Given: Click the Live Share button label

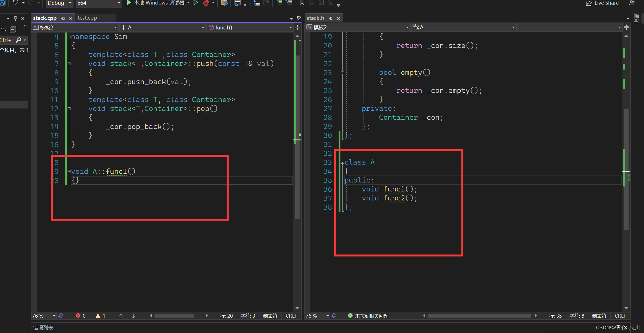Looking at the screenshot, I should point(606,3).
